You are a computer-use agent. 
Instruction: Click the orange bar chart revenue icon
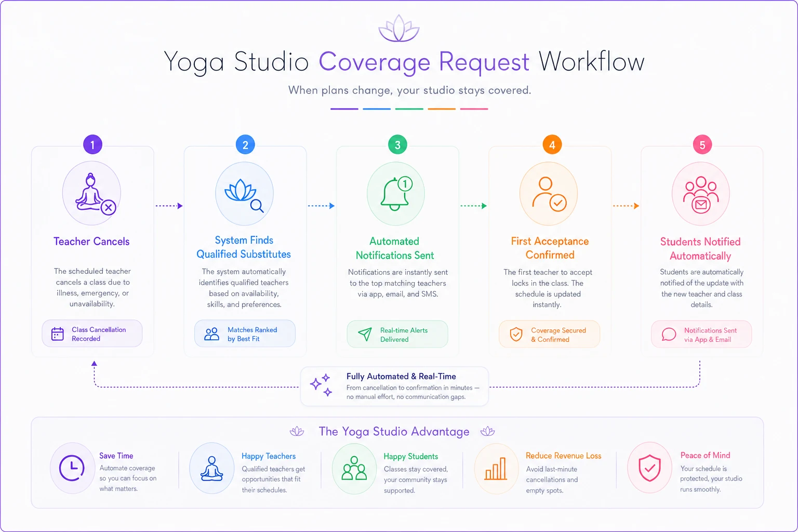click(496, 469)
